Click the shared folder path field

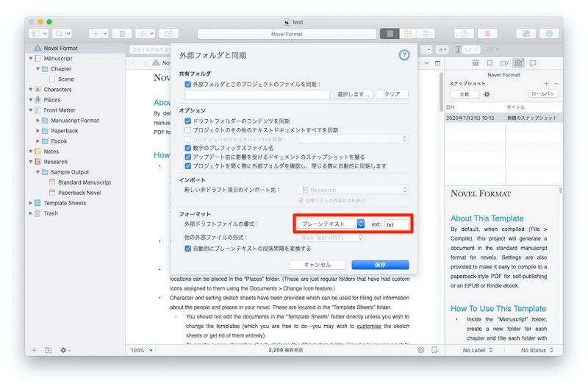pos(257,95)
